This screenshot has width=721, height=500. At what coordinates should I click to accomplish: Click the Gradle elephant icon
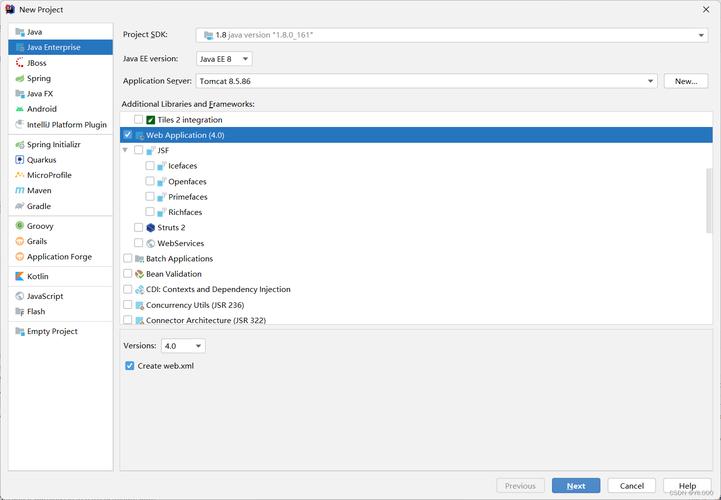(x=20, y=206)
